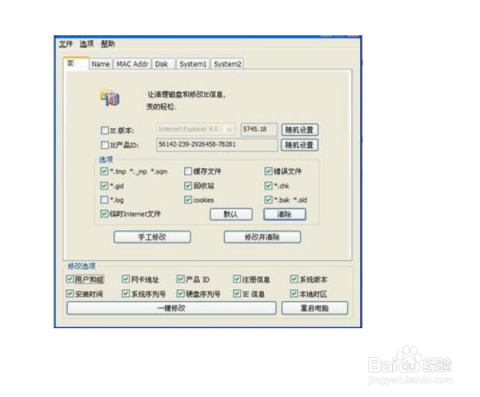Open the MAC Addr tab
This screenshot has width=480, height=397.
pyautogui.click(x=132, y=64)
